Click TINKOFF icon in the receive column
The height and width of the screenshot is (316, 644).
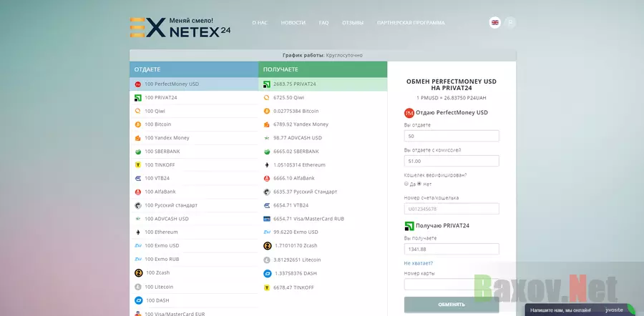(x=267, y=288)
